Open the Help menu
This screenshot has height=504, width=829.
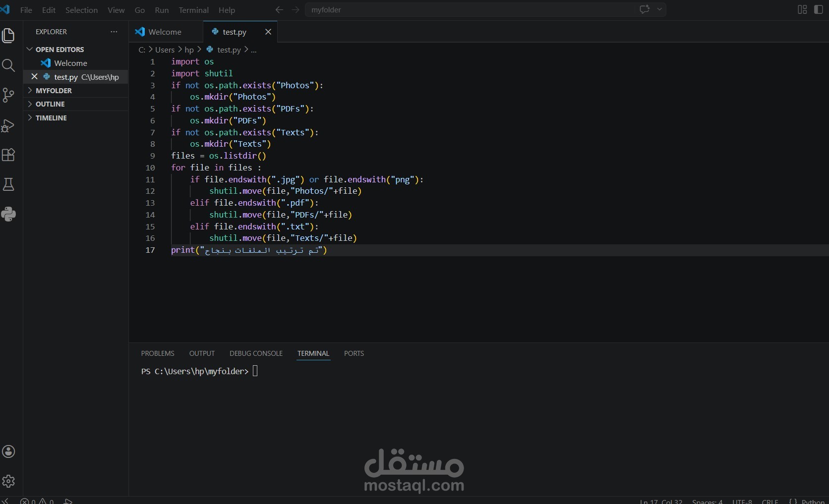coord(227,10)
